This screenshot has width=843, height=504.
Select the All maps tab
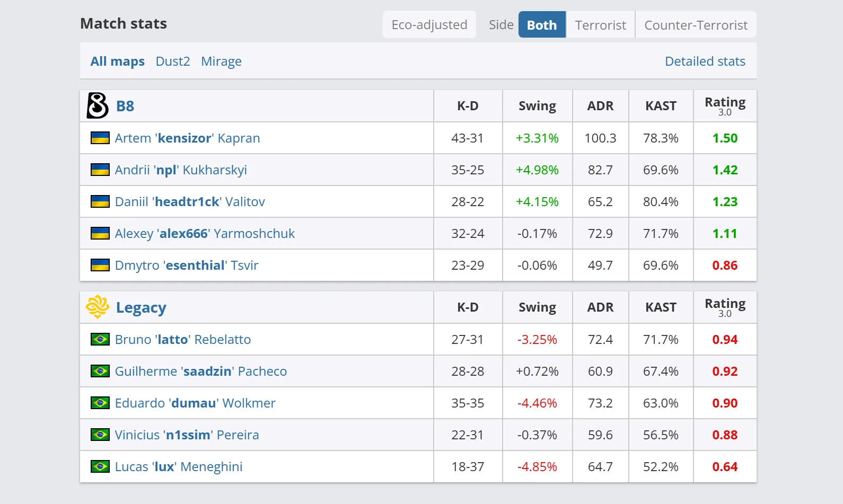117,61
